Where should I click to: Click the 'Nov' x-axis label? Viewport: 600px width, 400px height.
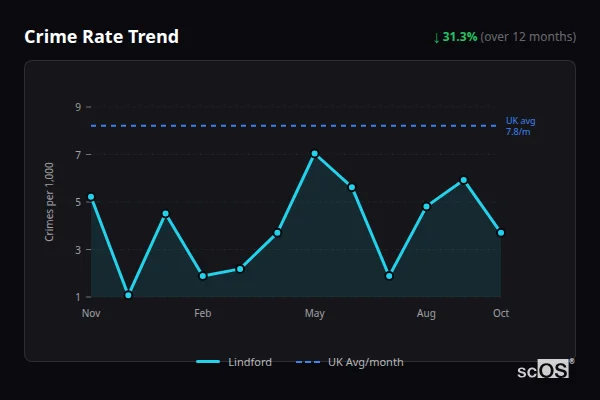coord(91,313)
